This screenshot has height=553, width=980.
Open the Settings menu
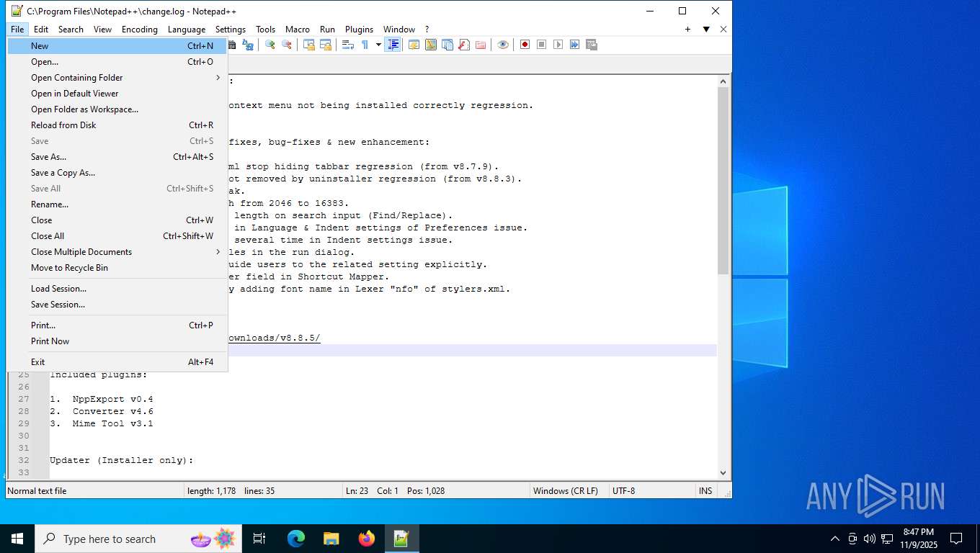[x=231, y=30]
